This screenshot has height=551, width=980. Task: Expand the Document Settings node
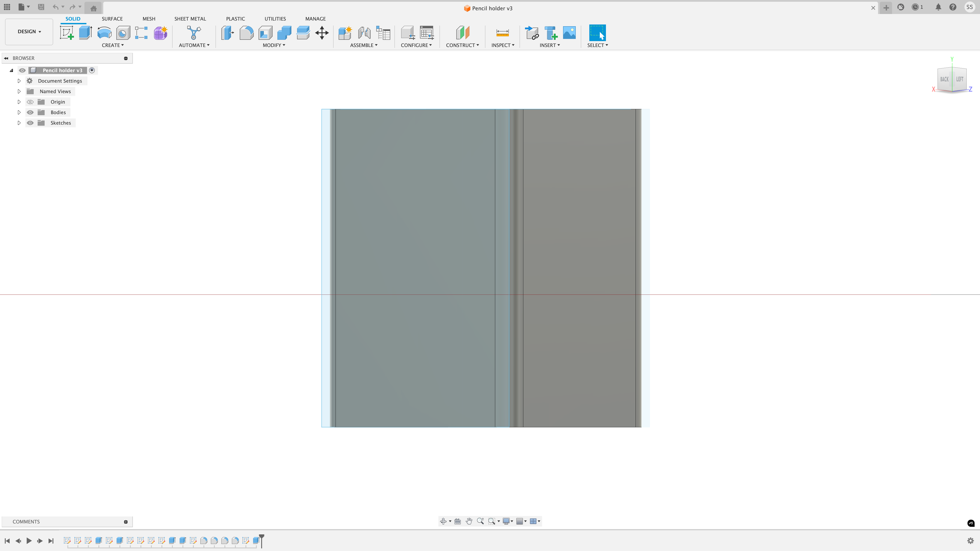tap(19, 81)
